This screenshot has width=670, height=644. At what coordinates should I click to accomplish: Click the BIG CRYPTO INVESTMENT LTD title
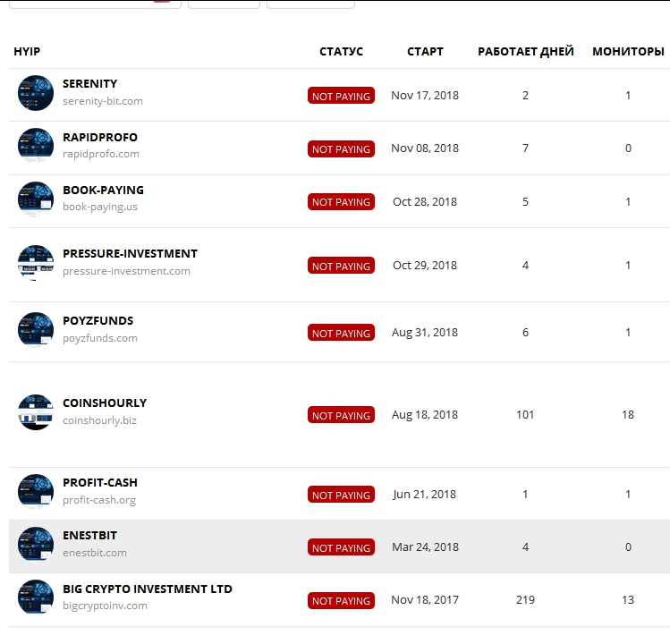pyautogui.click(x=148, y=589)
